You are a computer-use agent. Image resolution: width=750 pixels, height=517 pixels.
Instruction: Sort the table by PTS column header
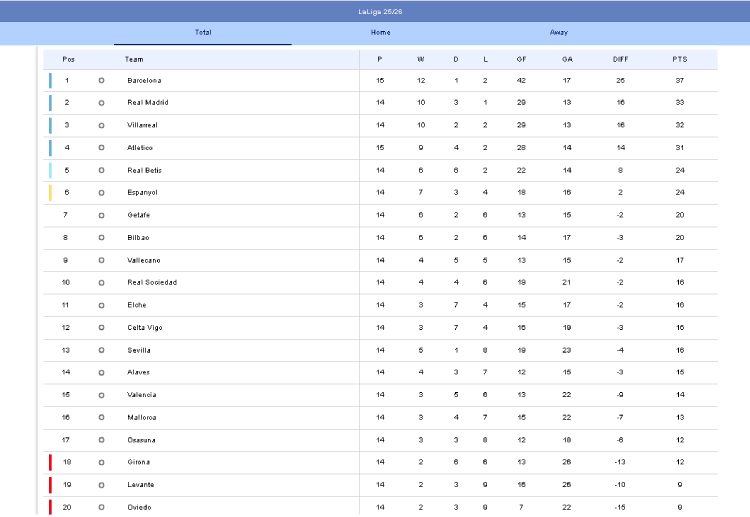680,59
